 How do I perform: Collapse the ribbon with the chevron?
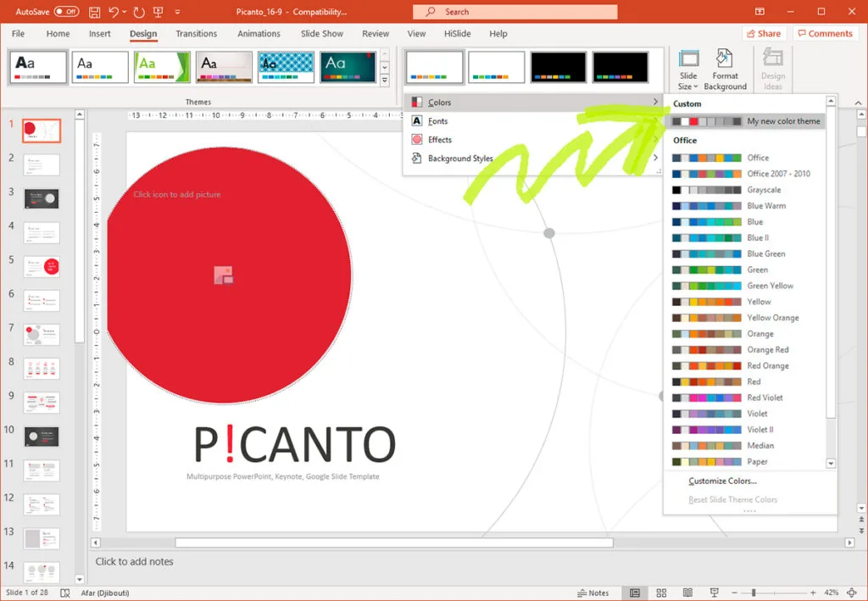click(858, 103)
